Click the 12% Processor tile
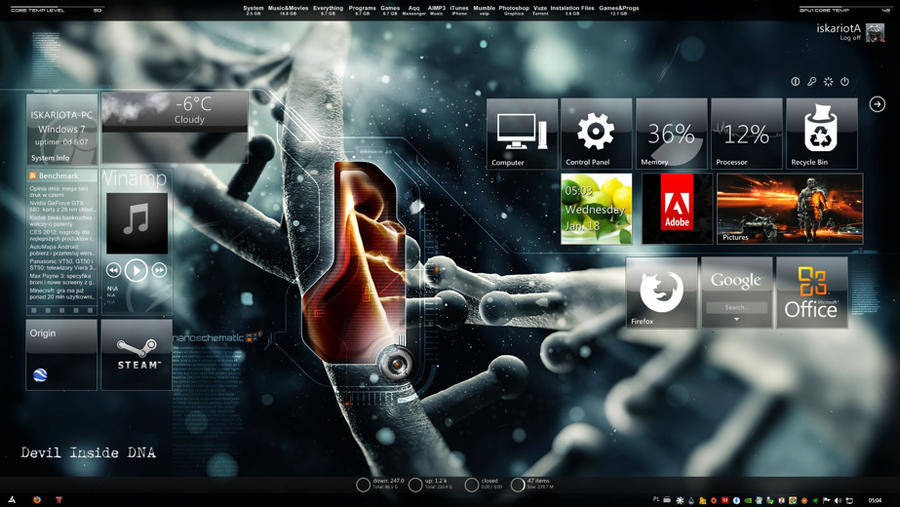 pos(746,133)
